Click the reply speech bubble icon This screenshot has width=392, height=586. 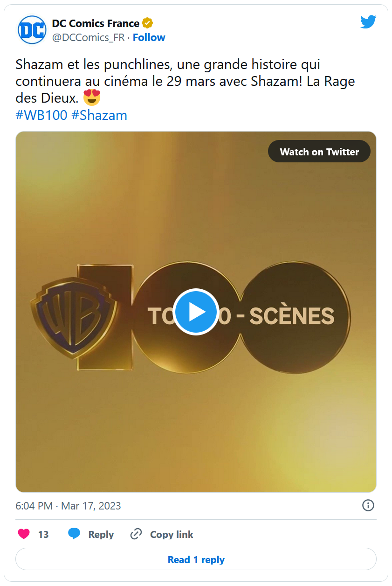pos(74,534)
